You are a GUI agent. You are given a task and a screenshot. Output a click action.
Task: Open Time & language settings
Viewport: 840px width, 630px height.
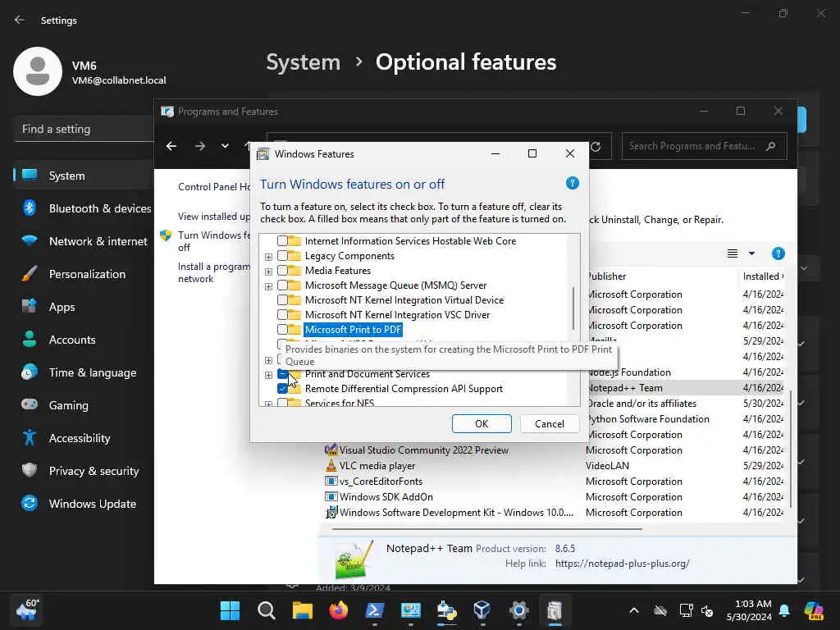[84, 372]
